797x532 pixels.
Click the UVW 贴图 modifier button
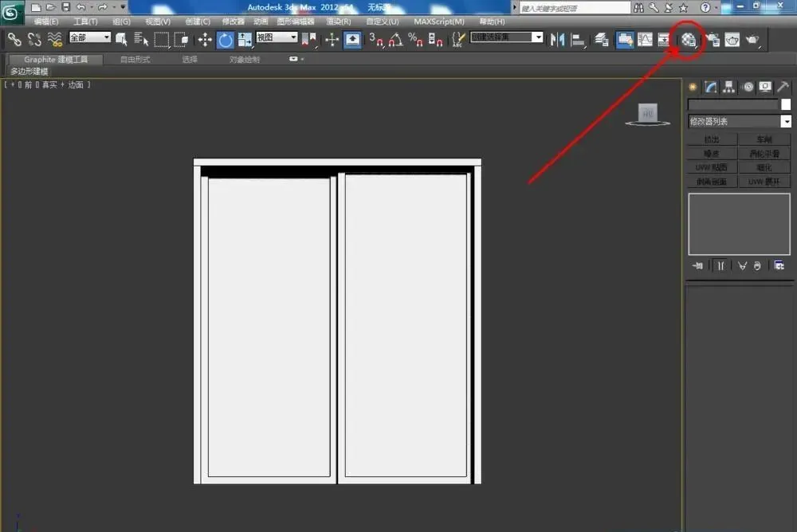tap(712, 167)
